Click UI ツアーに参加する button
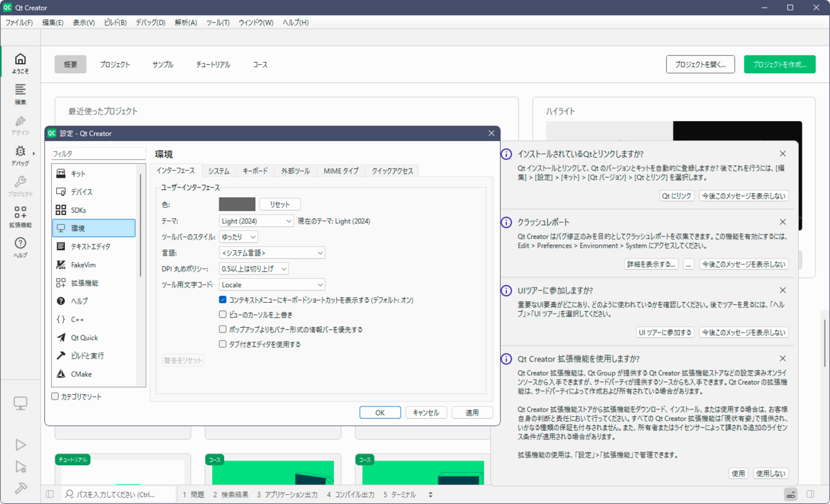 665,333
